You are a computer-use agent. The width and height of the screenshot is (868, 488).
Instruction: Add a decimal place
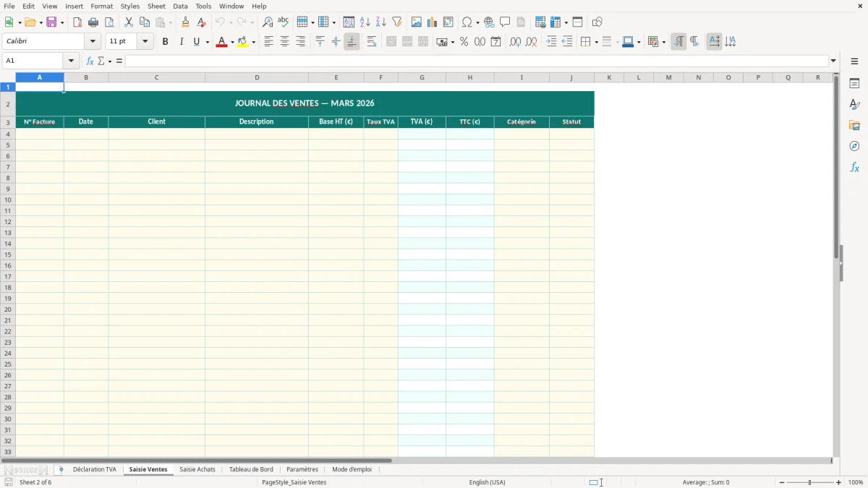point(515,42)
